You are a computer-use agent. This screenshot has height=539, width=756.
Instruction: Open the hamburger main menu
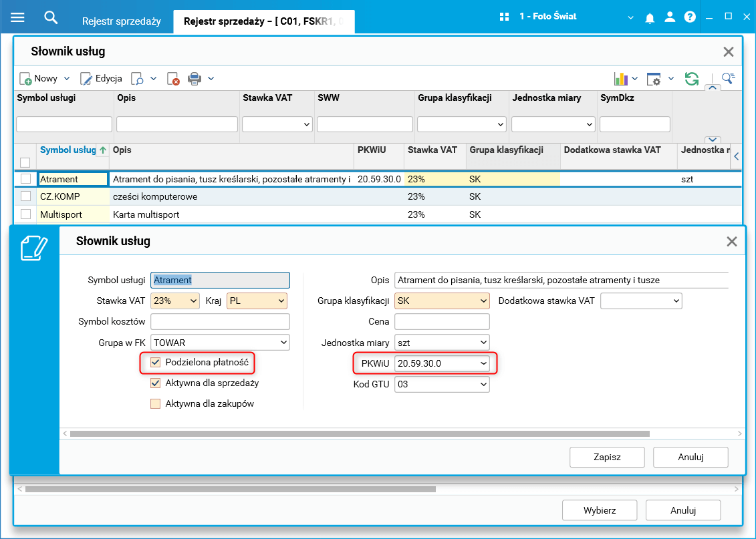[17, 17]
